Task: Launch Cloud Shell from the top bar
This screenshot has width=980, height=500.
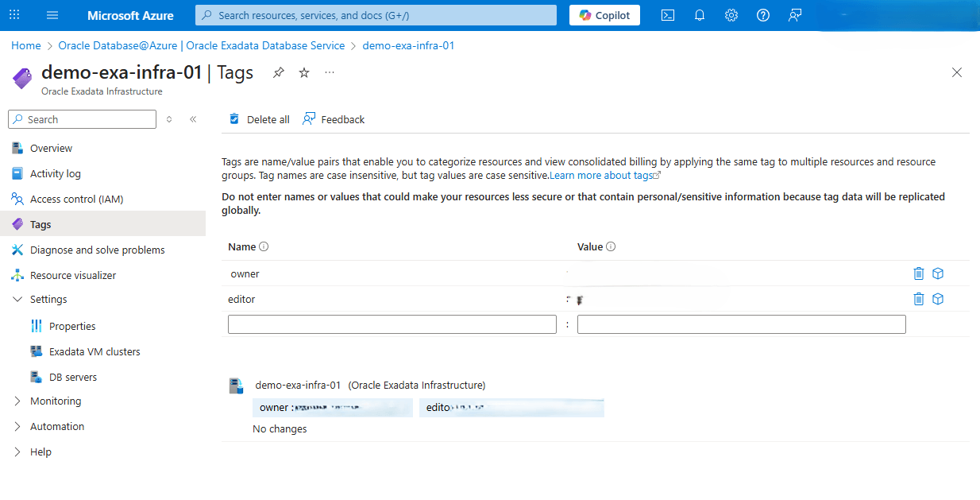Action: pos(668,15)
